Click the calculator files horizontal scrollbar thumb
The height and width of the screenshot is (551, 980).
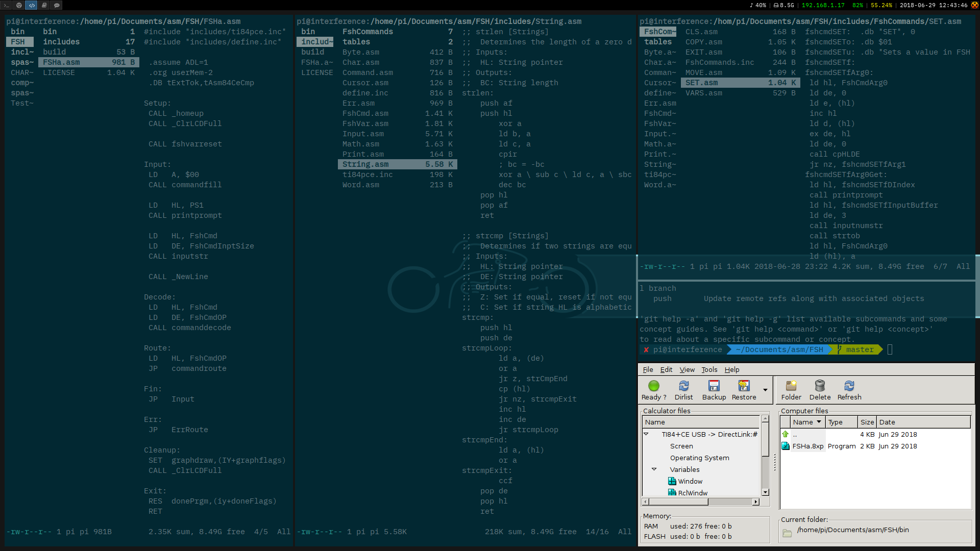[679, 502]
